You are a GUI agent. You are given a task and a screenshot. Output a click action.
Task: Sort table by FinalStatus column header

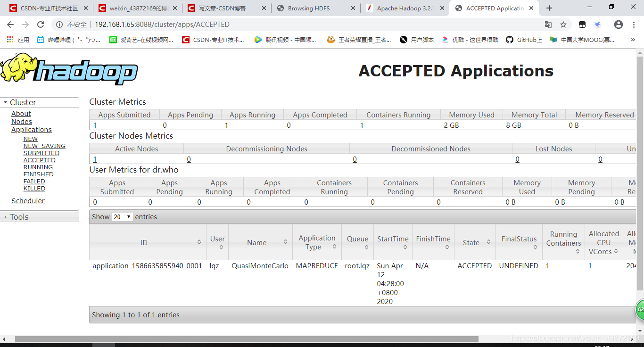(519, 242)
